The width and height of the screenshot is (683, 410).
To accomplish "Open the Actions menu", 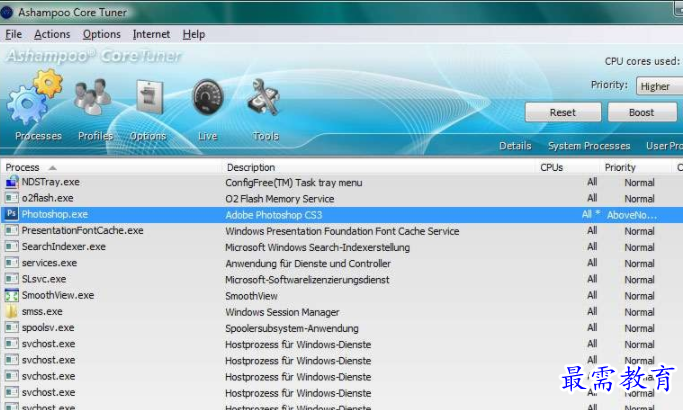I will pos(52,34).
